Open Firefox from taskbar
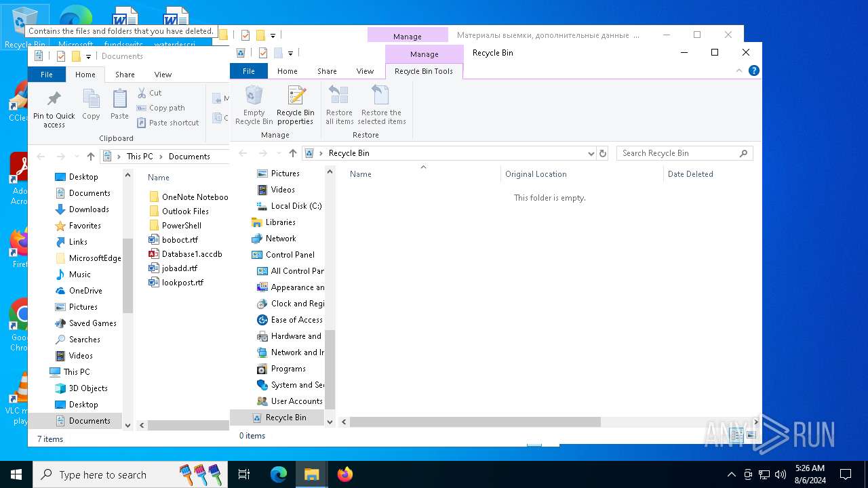Screen dimensions: 868x488 (345, 474)
